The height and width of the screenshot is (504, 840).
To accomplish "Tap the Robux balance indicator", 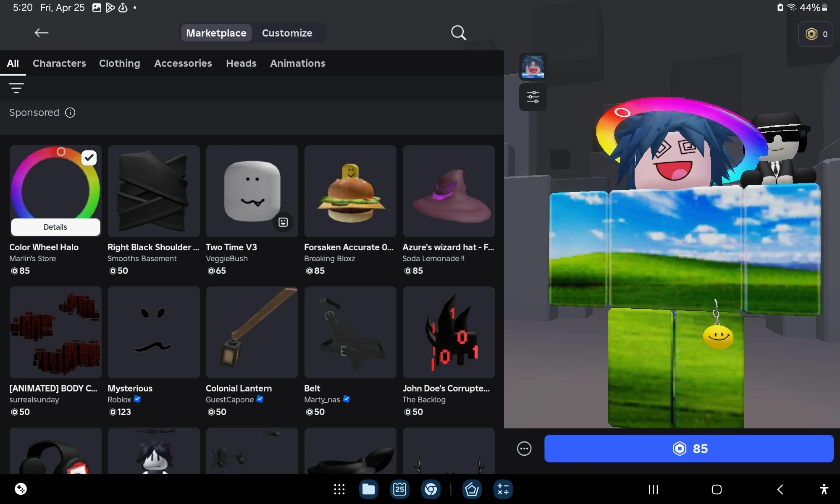I will coord(816,34).
